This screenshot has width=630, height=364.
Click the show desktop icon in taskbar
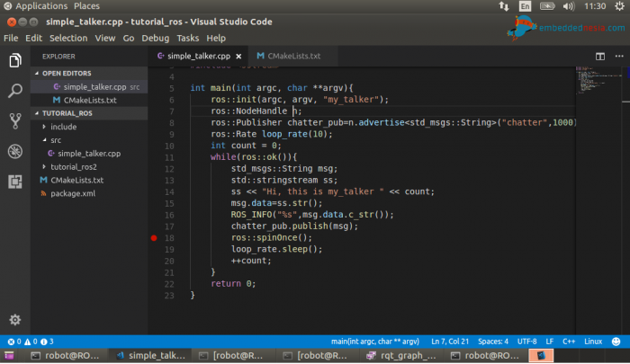pyautogui.click(x=9, y=356)
